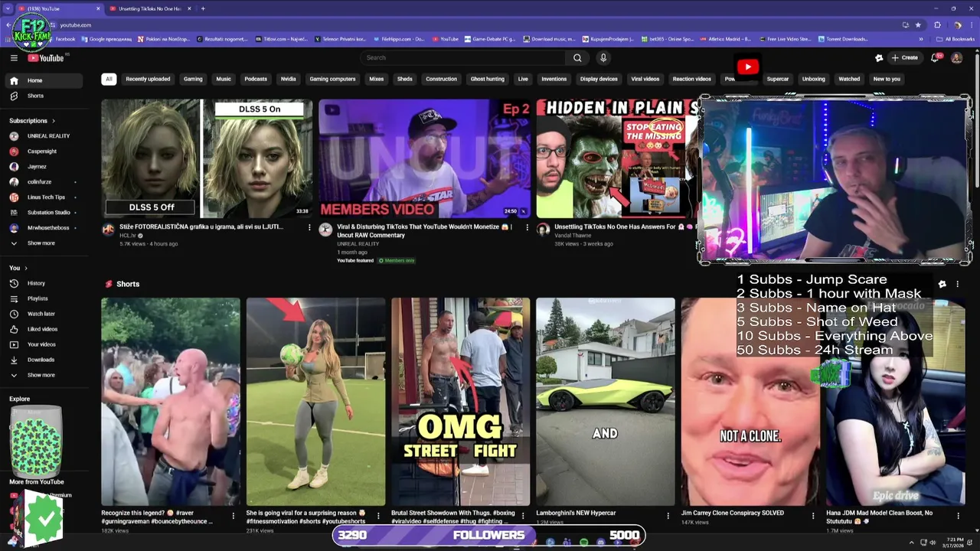The width and height of the screenshot is (980, 551).
Task: Open more options for Uncut RAW Commentary video
Action: 527,227
